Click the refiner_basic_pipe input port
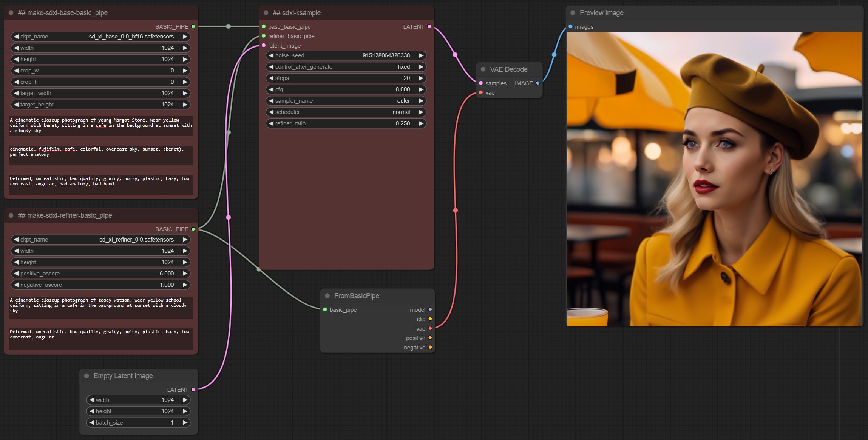The height and width of the screenshot is (440, 868). pyautogui.click(x=264, y=36)
